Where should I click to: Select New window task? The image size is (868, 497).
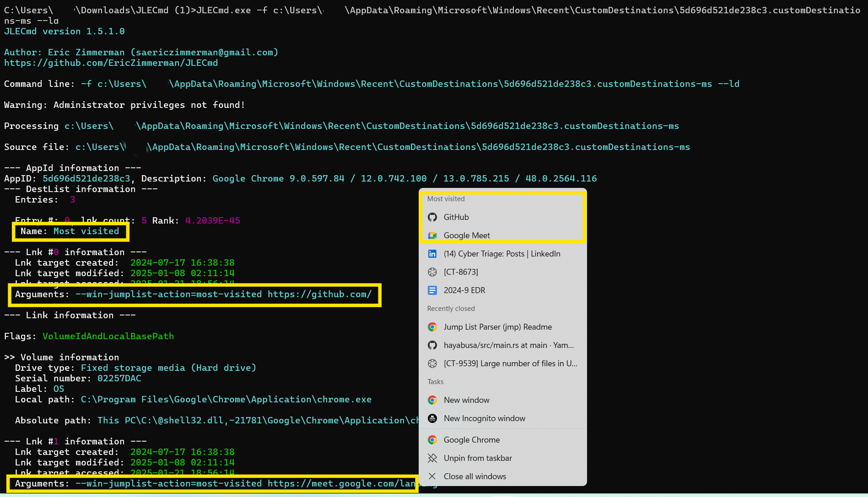[502, 400]
